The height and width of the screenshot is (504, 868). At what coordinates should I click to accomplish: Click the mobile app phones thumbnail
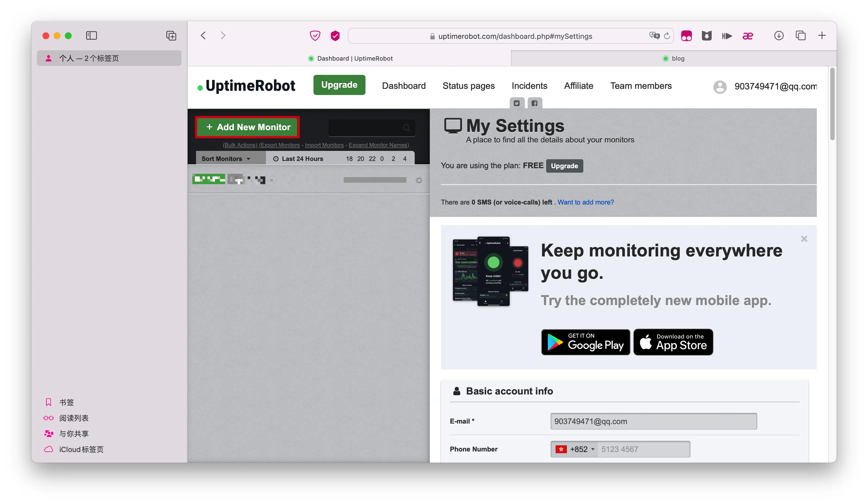tap(490, 272)
